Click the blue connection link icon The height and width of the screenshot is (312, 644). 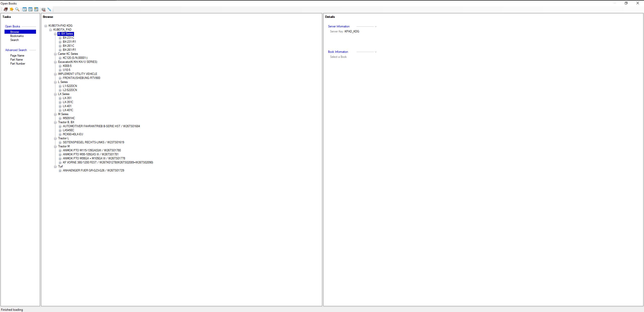pos(49,9)
